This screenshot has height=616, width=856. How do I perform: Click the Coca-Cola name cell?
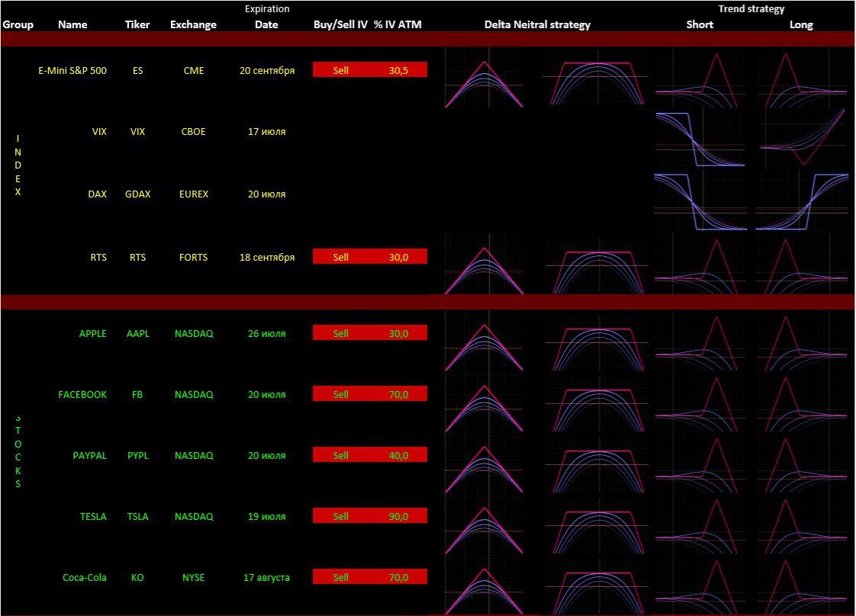tap(85, 577)
